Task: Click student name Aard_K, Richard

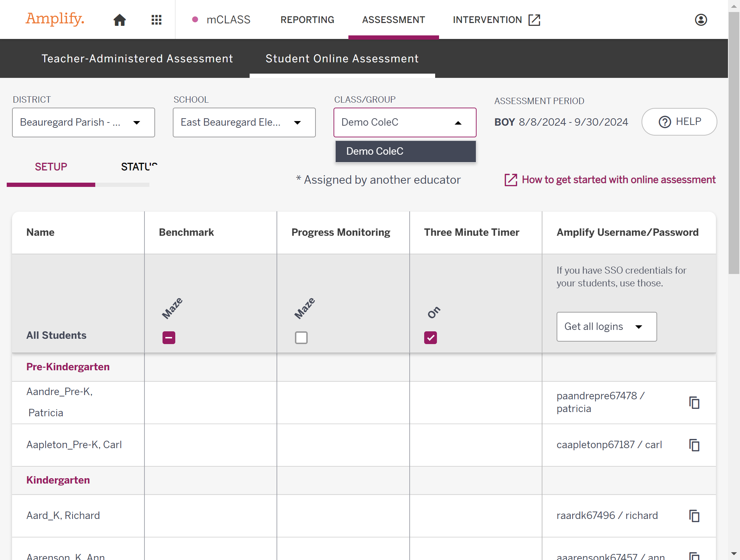Action: point(63,515)
